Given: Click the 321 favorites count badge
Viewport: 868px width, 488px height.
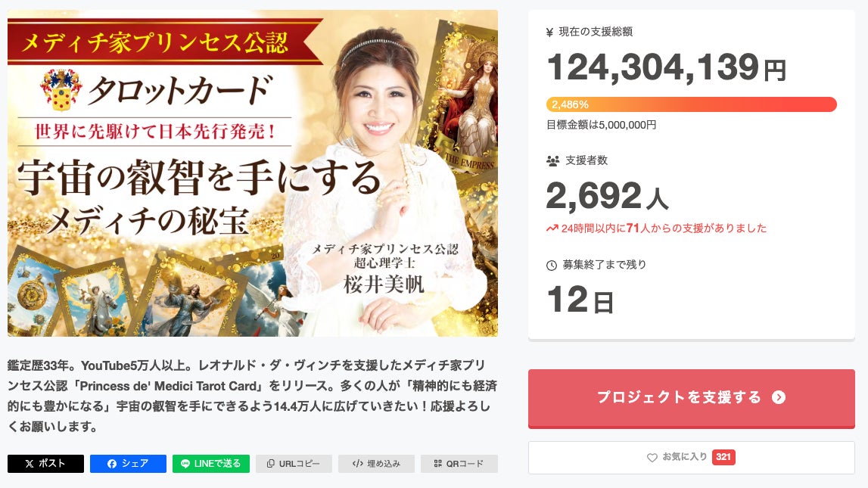Looking at the screenshot, I should point(723,457).
